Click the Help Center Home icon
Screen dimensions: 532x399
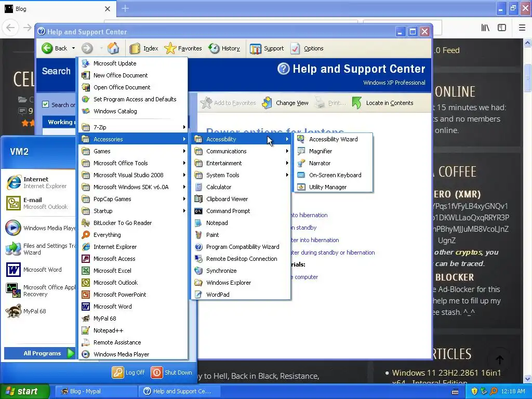[x=113, y=48]
